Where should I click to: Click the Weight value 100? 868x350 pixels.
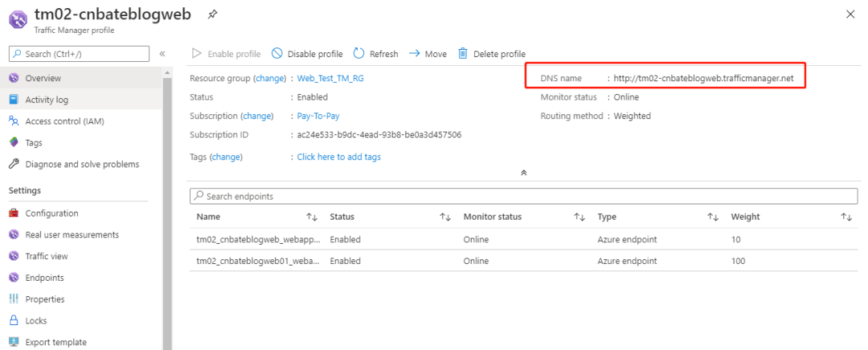pos(738,261)
